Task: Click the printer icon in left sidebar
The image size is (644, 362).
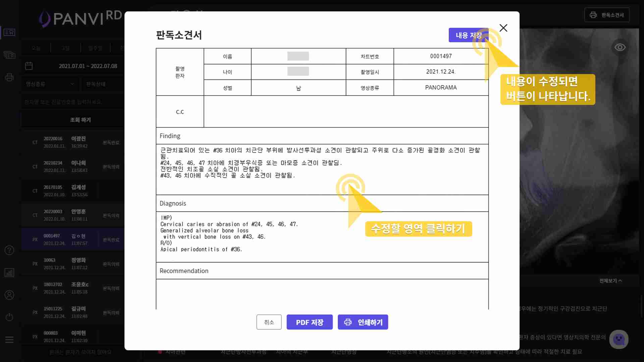Action: click(9, 77)
